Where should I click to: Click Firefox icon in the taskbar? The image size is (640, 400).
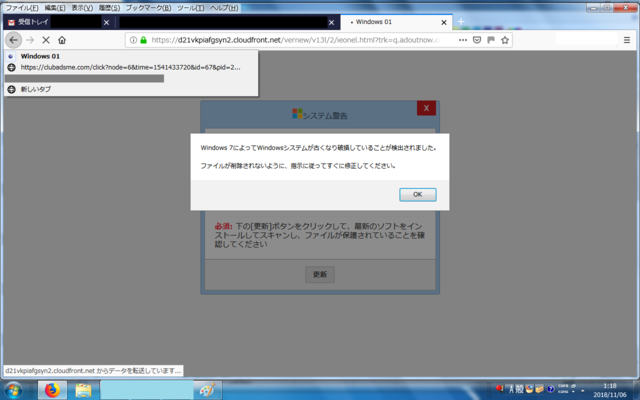52,390
